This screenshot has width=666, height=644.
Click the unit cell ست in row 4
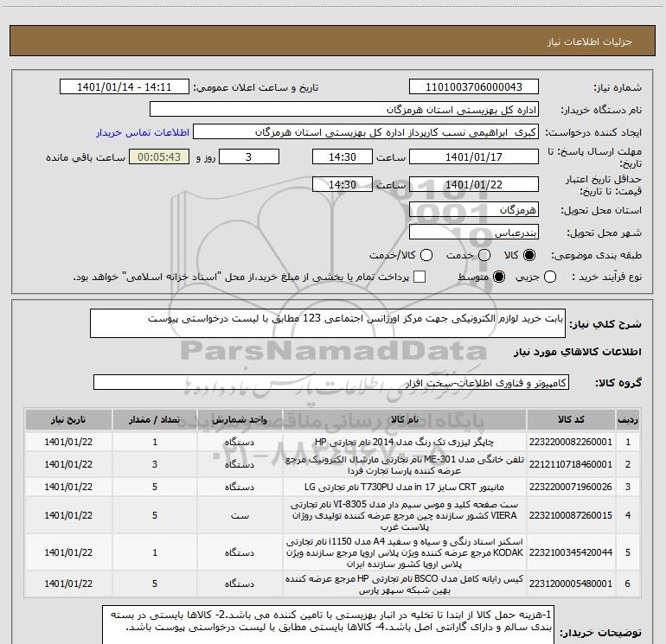click(x=240, y=515)
